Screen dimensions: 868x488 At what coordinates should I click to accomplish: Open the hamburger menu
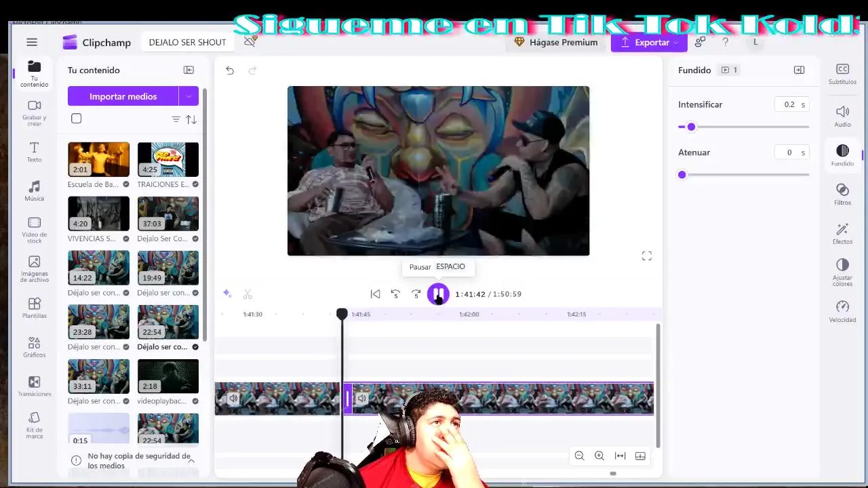tap(32, 42)
